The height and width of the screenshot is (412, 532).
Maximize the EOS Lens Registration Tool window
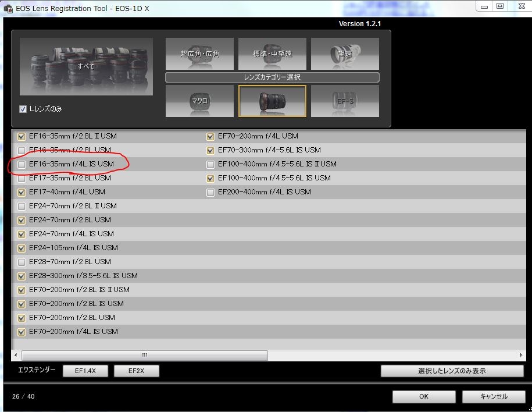point(500,6)
